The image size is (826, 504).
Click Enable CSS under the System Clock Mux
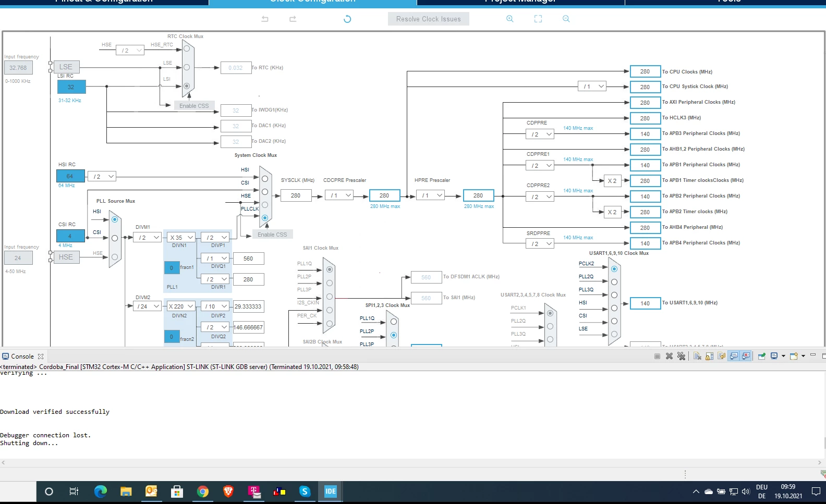tap(272, 235)
